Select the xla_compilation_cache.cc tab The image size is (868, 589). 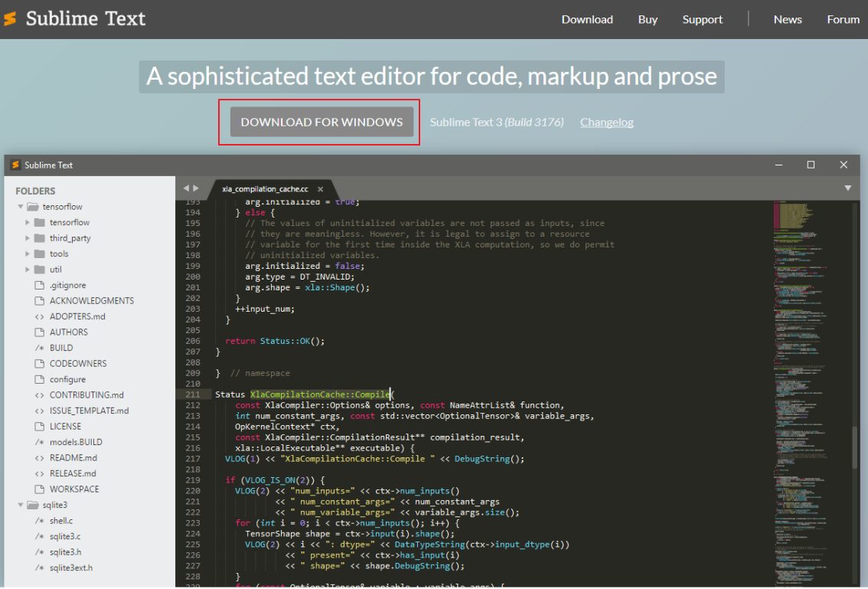point(265,189)
